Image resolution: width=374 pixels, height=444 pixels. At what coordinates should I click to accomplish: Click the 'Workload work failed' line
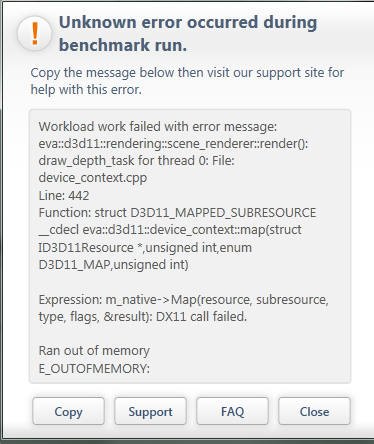coord(158,127)
